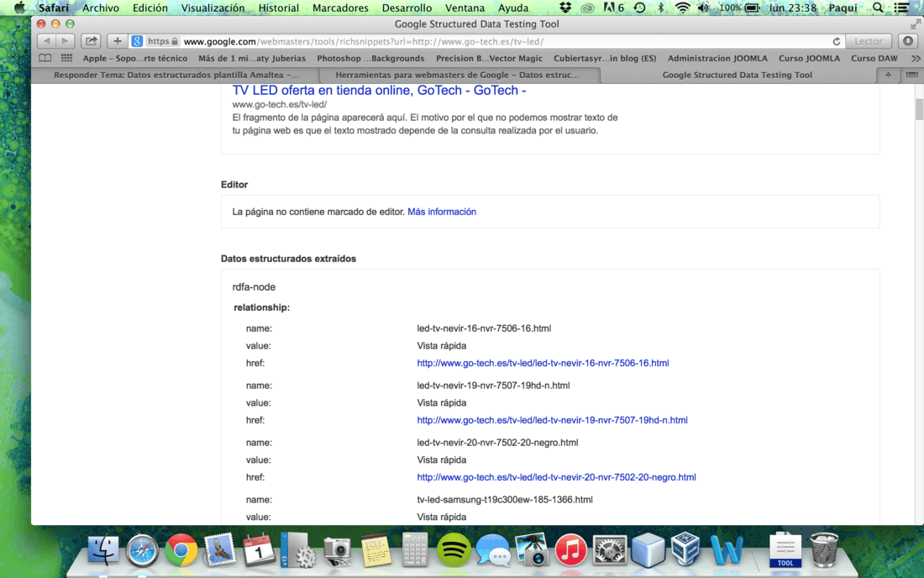
Task: Follow the Más información link
Action: click(442, 212)
